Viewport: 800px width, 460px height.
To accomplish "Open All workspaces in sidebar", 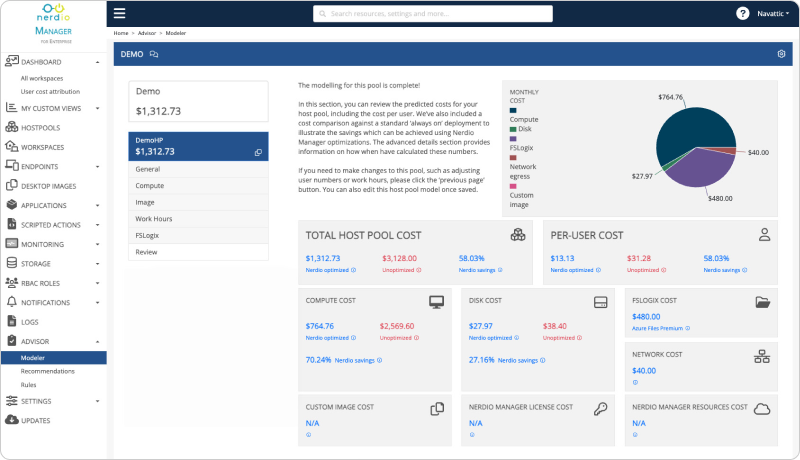I will (42, 78).
